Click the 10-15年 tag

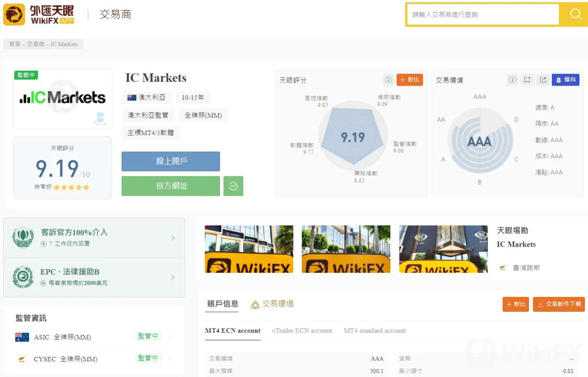[193, 97]
